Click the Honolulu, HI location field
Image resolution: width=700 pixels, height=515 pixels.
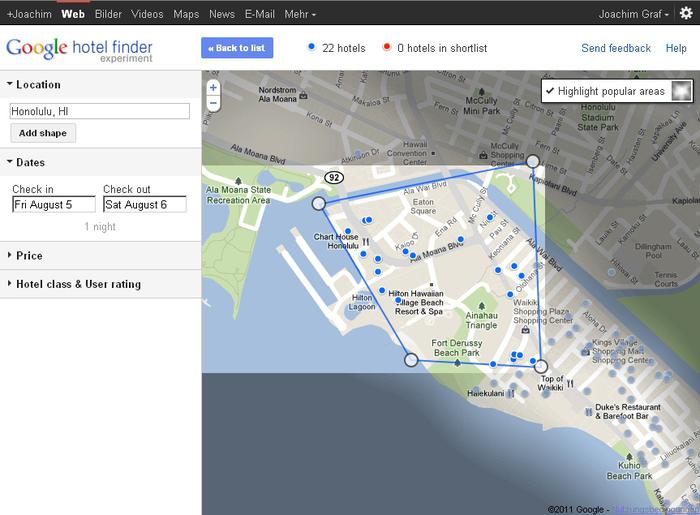click(x=100, y=111)
